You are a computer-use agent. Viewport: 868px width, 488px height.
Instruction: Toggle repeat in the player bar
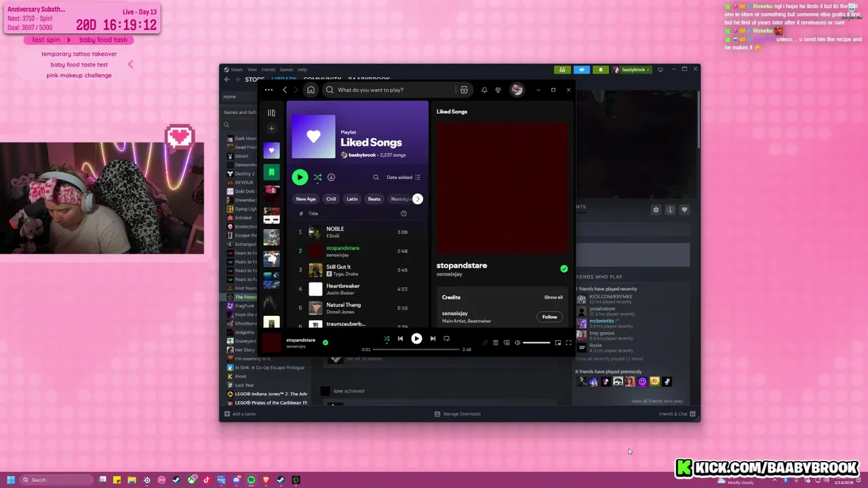coord(446,338)
